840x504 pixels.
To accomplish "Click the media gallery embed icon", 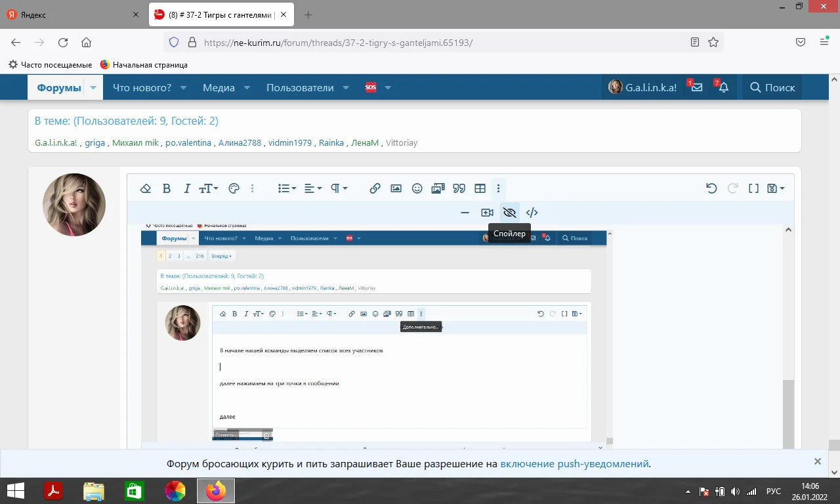I will coord(438,188).
